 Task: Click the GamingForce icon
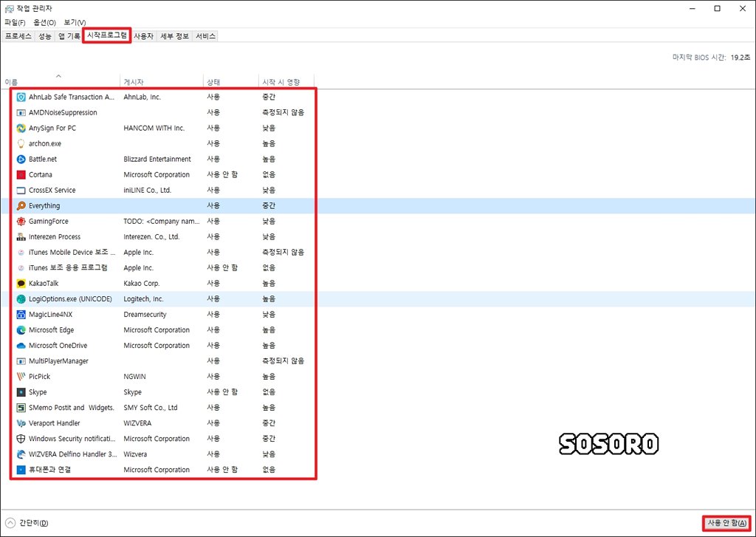pos(21,221)
